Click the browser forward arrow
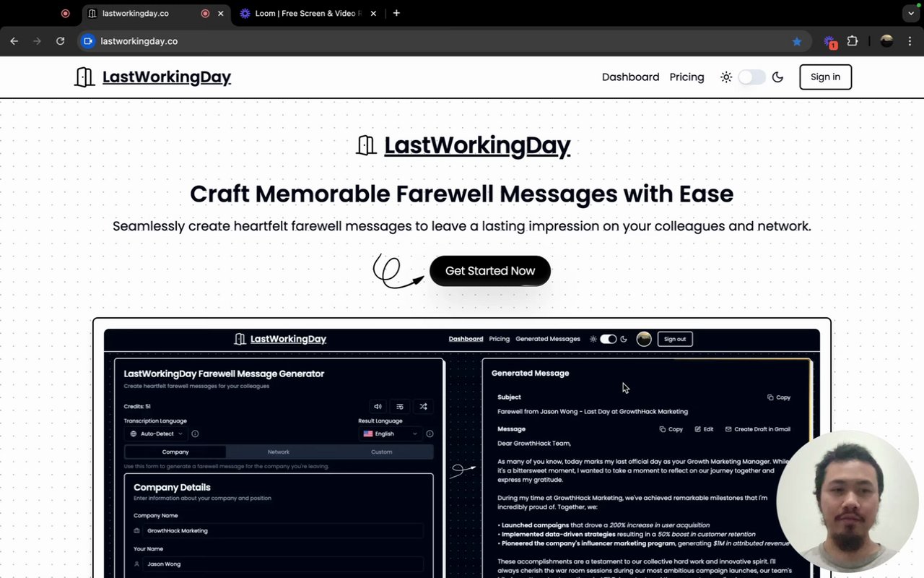Image resolution: width=924 pixels, height=578 pixels. coord(38,41)
